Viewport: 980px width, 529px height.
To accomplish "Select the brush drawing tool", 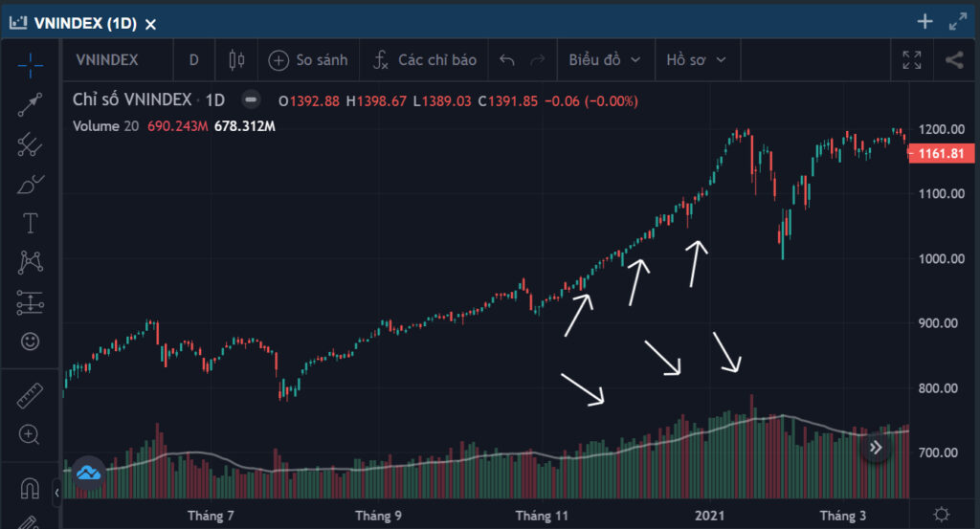I will 30,185.
